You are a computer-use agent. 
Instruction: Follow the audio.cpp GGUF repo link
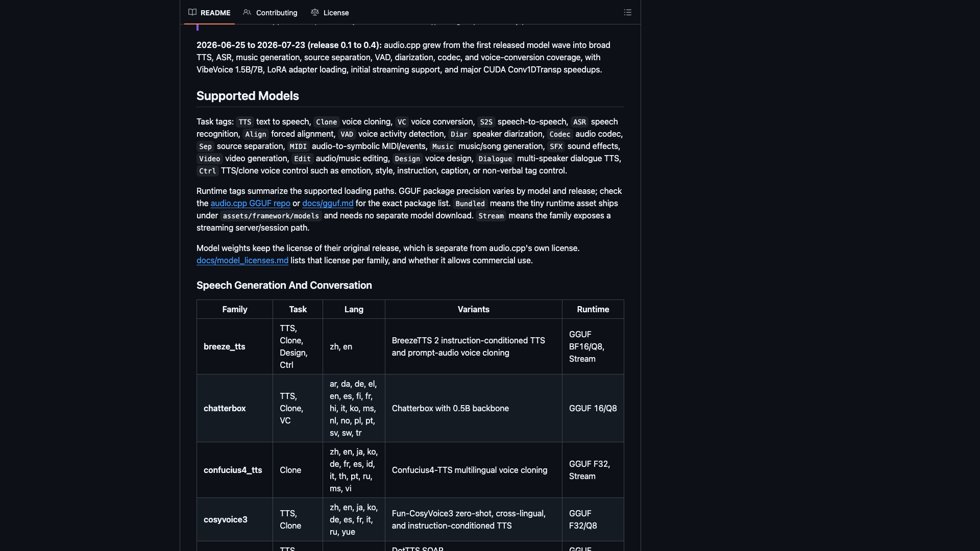pyautogui.click(x=251, y=203)
